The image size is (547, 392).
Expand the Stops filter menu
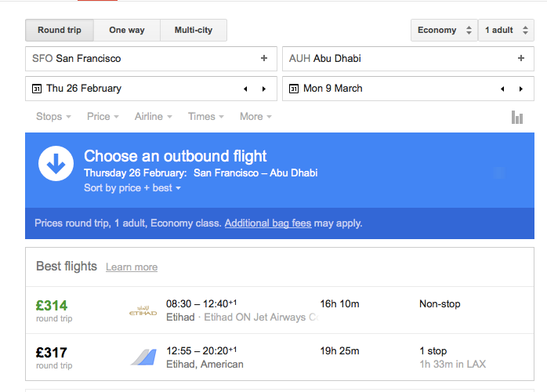tap(53, 117)
